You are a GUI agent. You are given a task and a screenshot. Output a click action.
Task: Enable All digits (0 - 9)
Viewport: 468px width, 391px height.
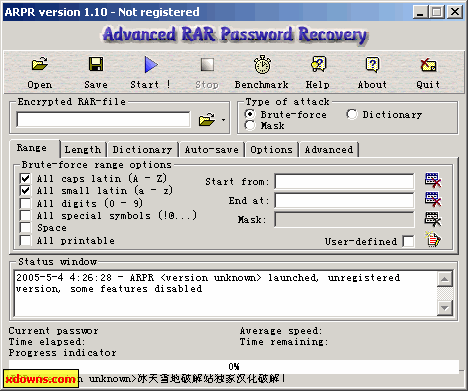pos(25,203)
